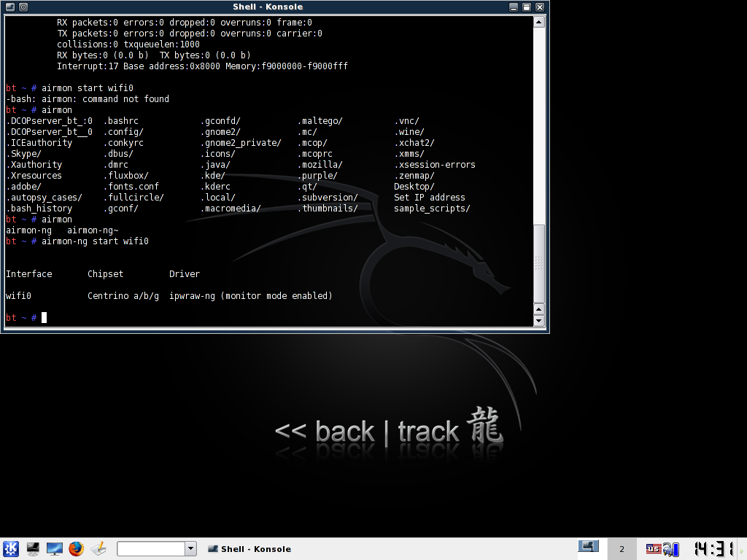Switch to virtual desktop 2 in the pager
This screenshot has height=560, width=747.
[622, 549]
